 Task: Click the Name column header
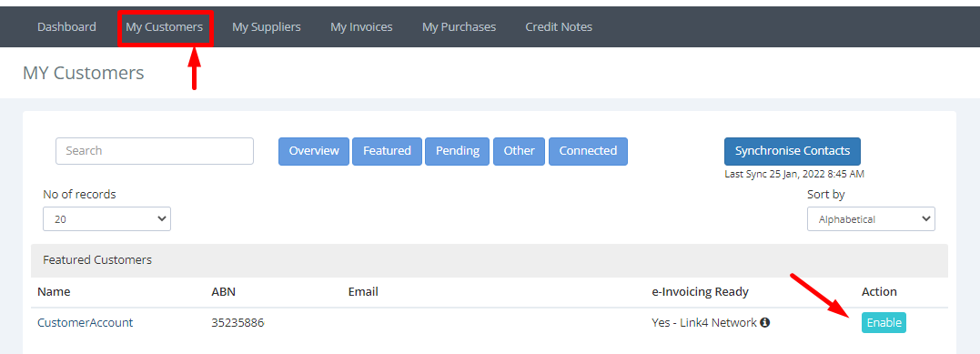pos(54,291)
